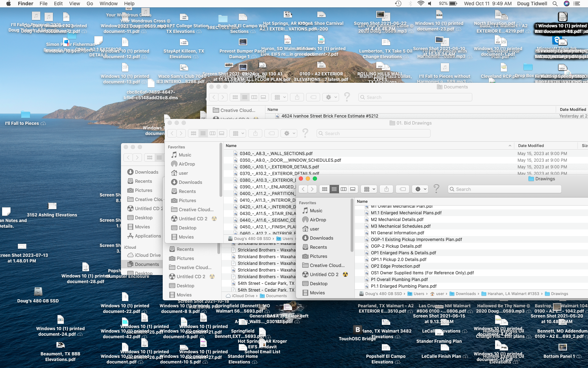Image resolution: width=588 pixels, height=368 pixels.
Task: Open Movies in Drawings window sidebar
Action: pos(317,293)
